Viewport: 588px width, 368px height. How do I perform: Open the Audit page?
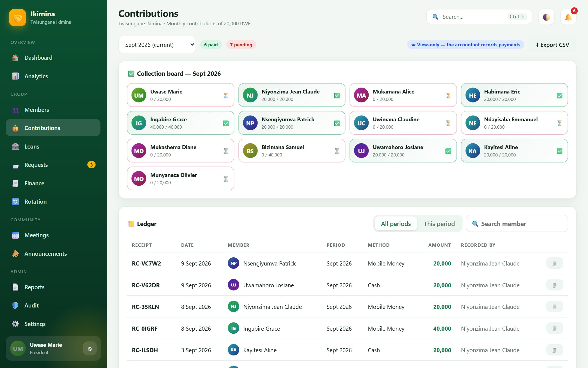53,306
